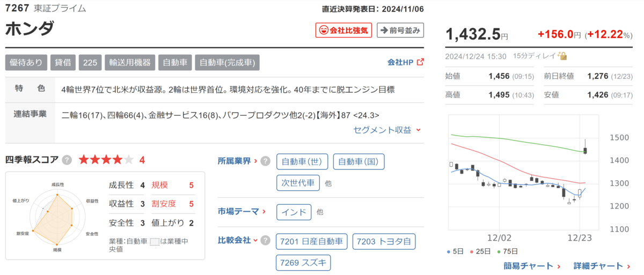Open industry 自動車(世)
This screenshot has height=275, width=644.
pyautogui.click(x=303, y=161)
